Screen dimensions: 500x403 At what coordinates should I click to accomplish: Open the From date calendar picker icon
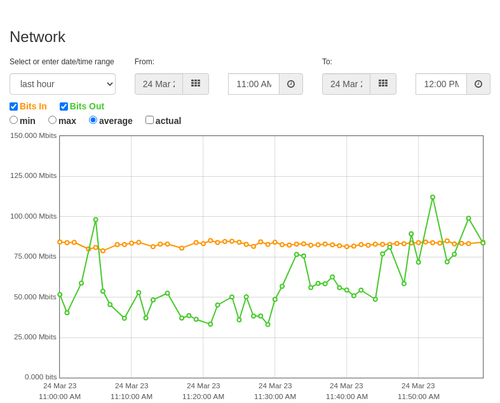tap(196, 84)
